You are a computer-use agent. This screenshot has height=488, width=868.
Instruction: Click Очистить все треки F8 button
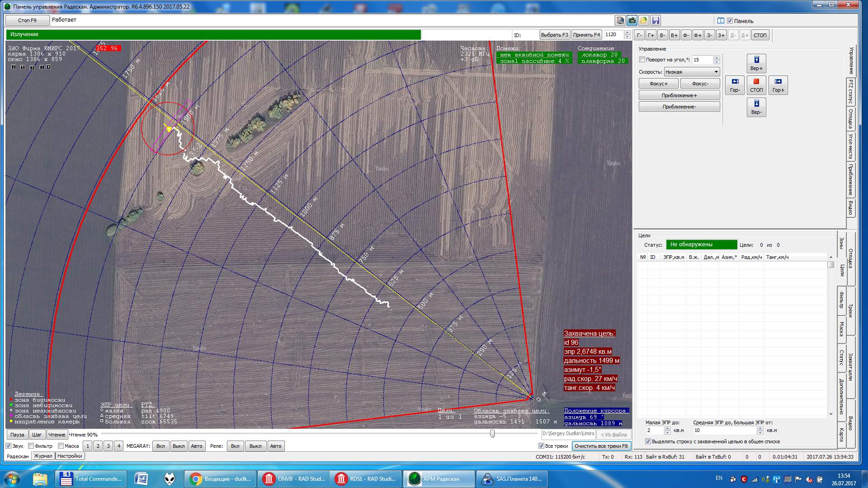(601, 446)
